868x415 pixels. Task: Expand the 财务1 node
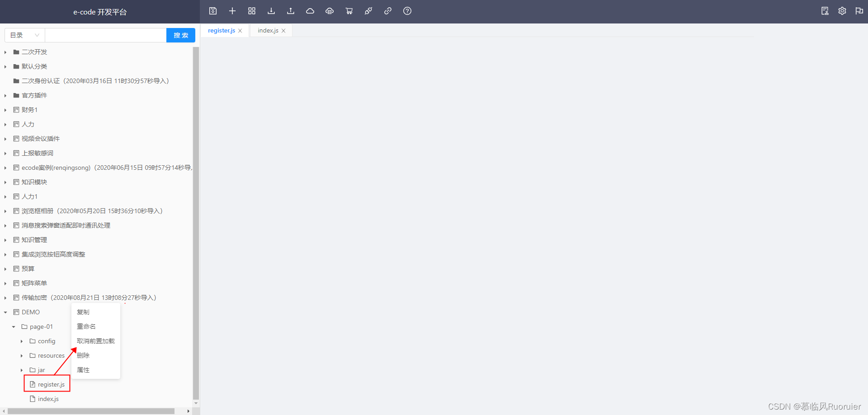point(5,110)
